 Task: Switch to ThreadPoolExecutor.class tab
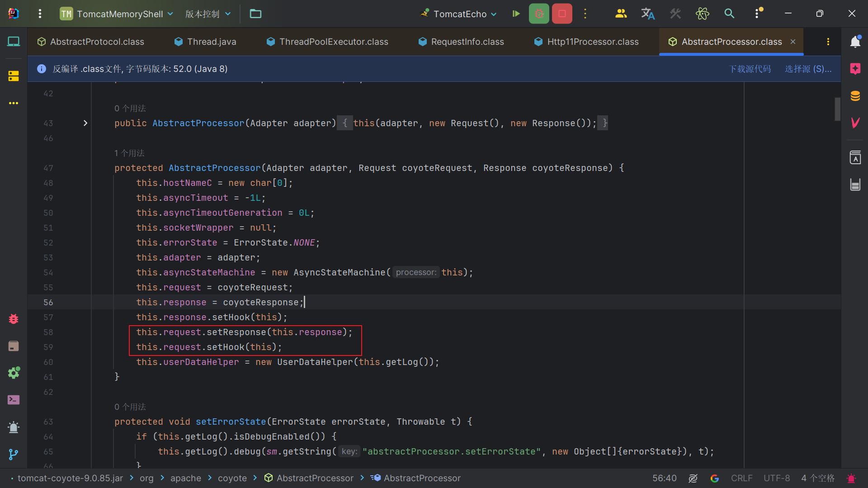point(327,42)
